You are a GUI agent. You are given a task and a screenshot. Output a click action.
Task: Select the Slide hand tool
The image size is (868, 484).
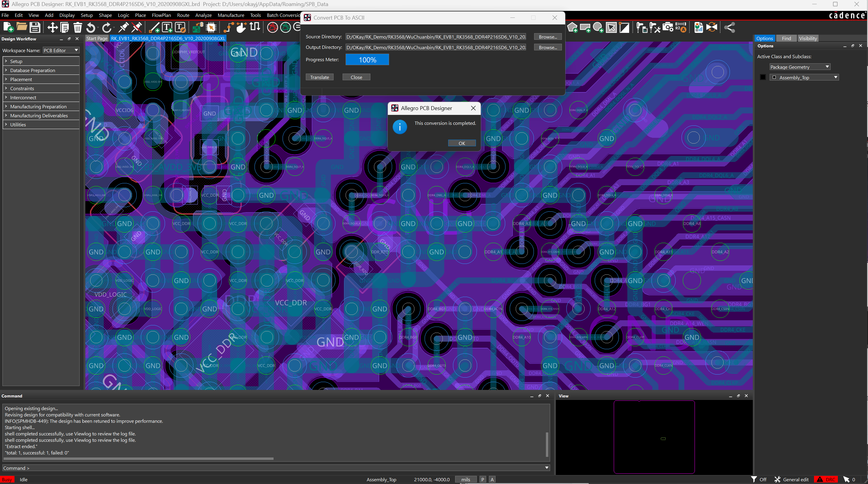241,27
